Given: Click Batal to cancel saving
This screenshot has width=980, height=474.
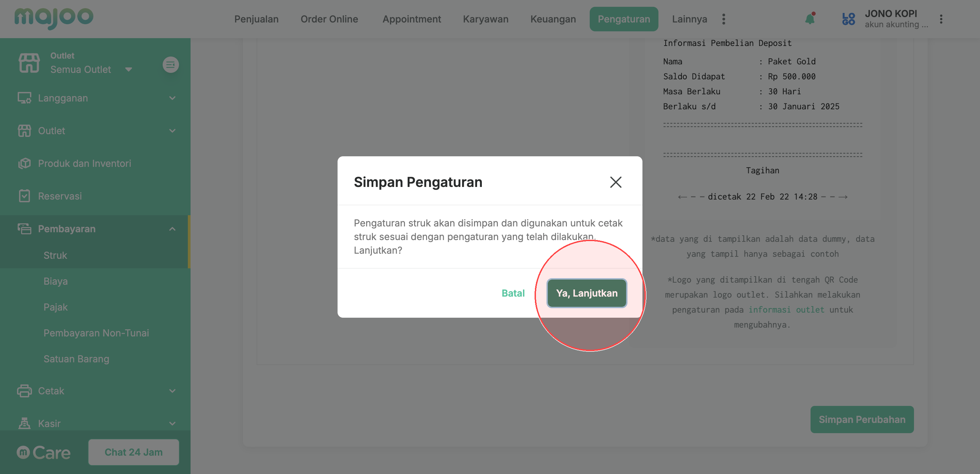Looking at the screenshot, I should click(513, 293).
